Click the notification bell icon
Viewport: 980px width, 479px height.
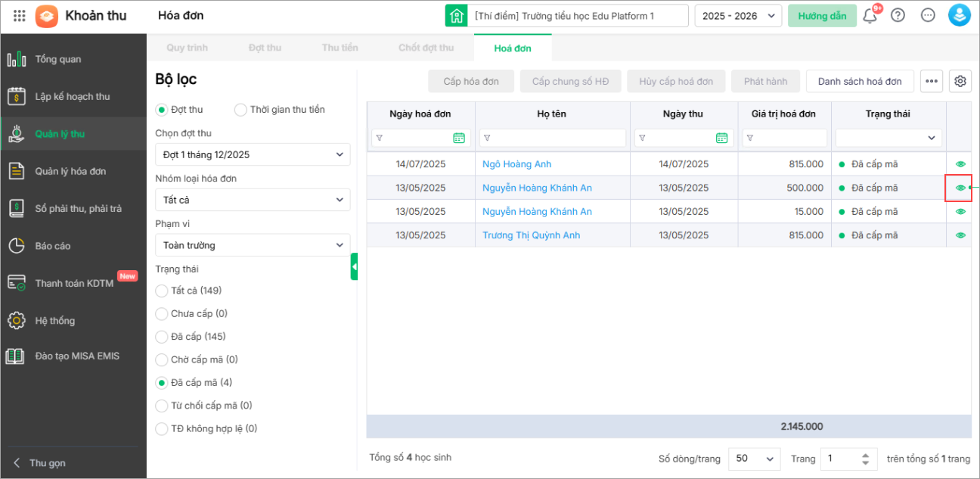point(870,16)
